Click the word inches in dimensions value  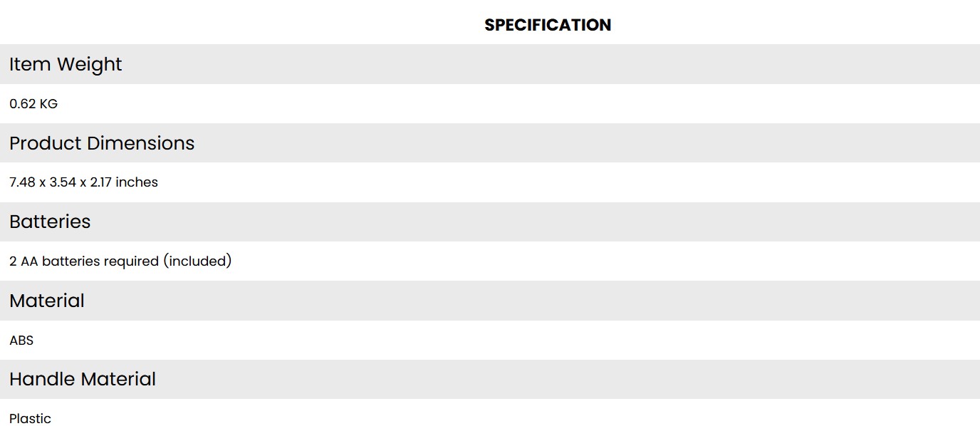pyautogui.click(x=137, y=182)
